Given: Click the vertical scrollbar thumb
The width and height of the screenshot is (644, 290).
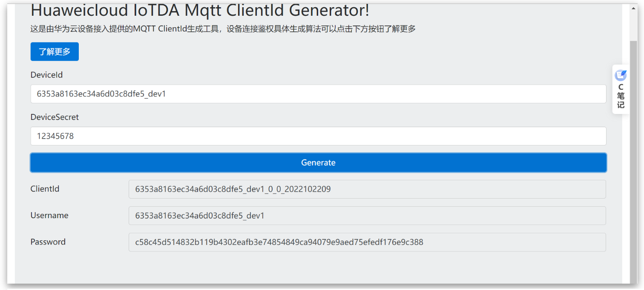Looking at the screenshot, I should point(633,162).
